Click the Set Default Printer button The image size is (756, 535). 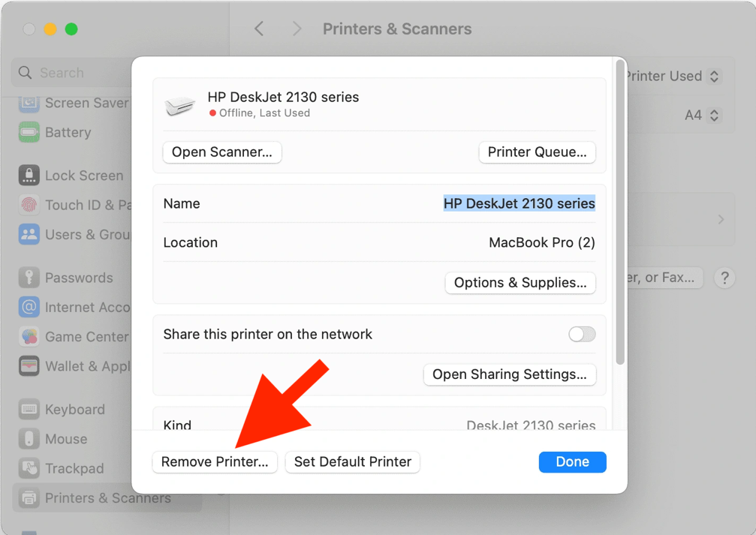(x=352, y=461)
